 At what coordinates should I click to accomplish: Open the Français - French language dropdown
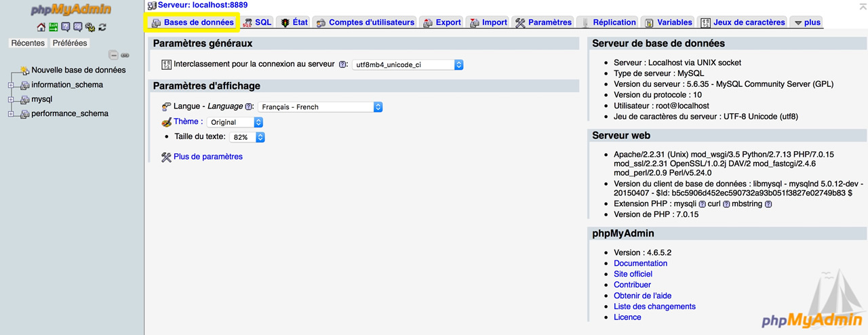pos(320,106)
